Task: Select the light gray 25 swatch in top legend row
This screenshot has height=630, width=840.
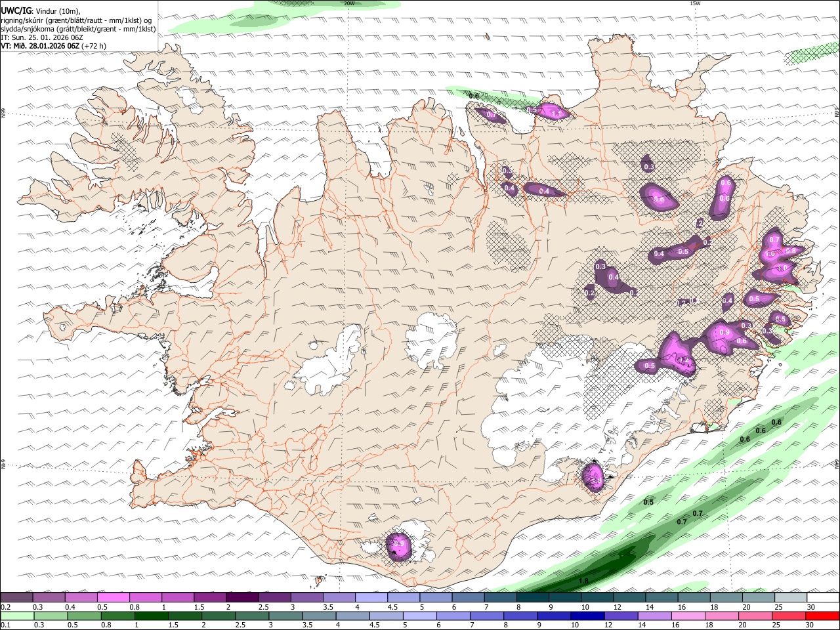Action: [789, 597]
